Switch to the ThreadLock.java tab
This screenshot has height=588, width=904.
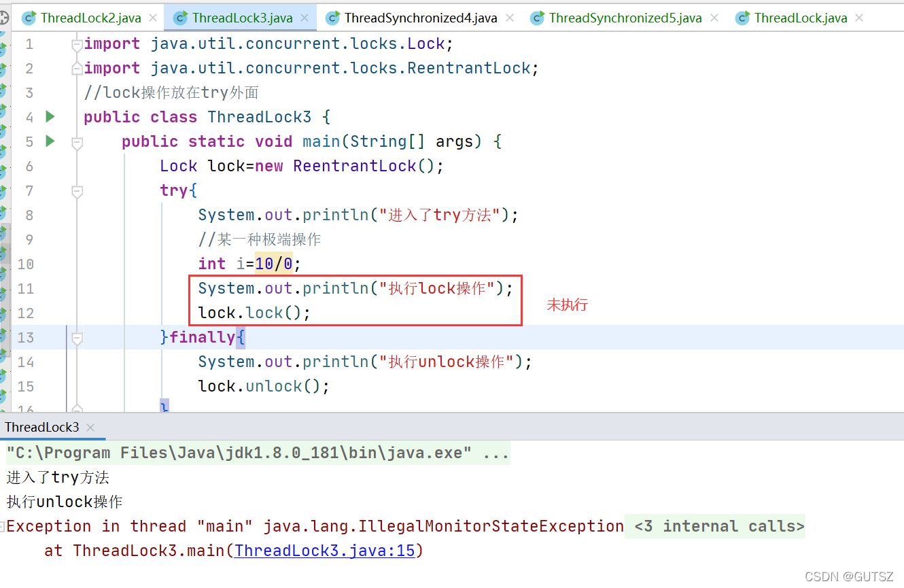(x=800, y=18)
